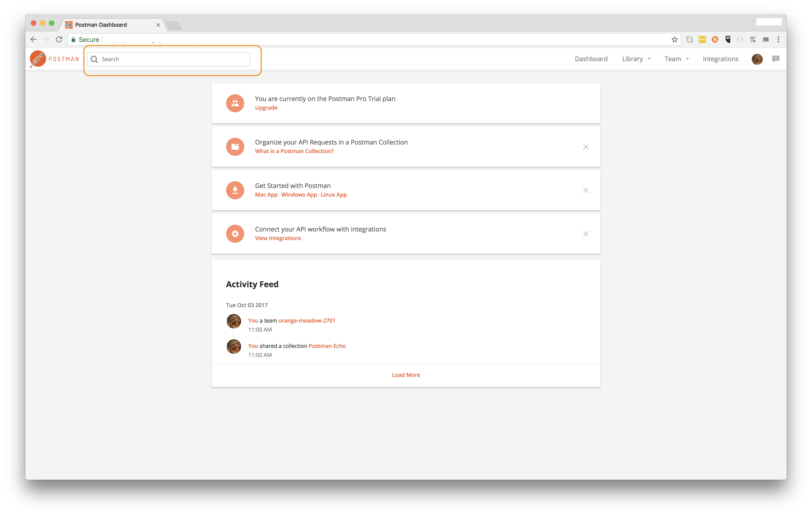812x516 pixels.
Task: Open the Dashboard nav item
Action: click(x=591, y=59)
